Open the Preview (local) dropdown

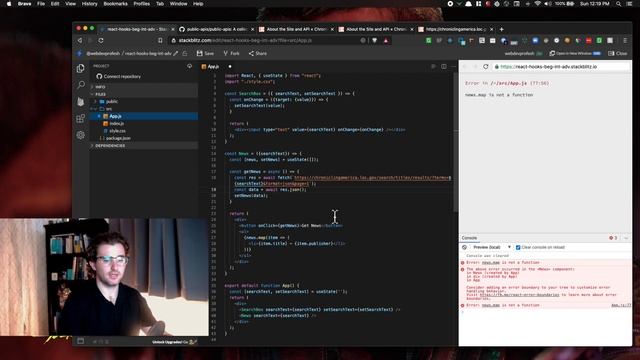pyautogui.click(x=492, y=247)
